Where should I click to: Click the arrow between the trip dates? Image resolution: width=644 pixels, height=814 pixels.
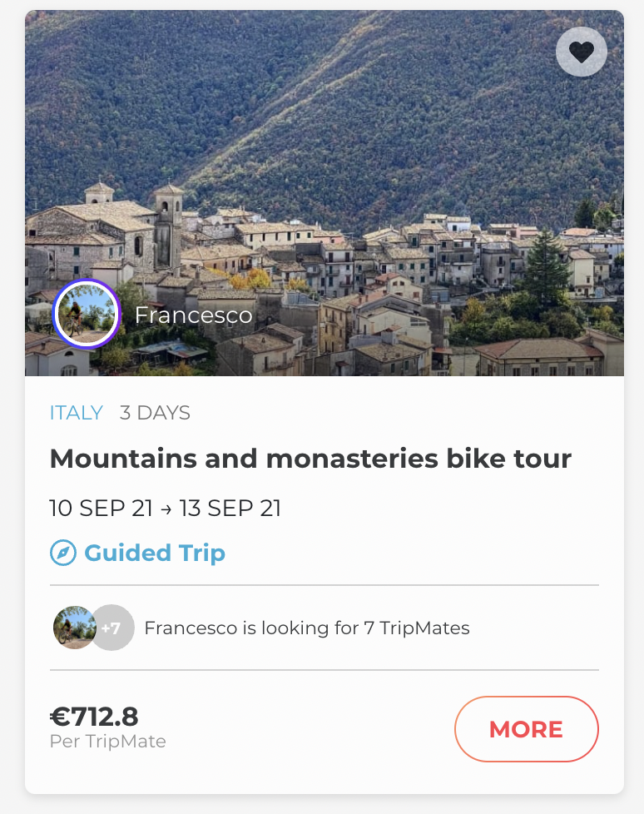[166, 509]
